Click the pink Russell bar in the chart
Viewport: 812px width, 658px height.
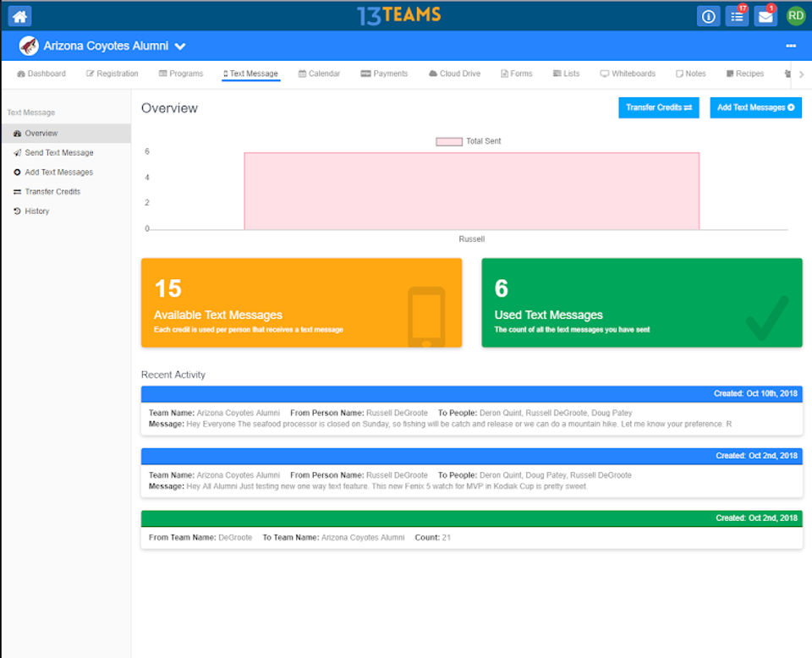(x=472, y=191)
